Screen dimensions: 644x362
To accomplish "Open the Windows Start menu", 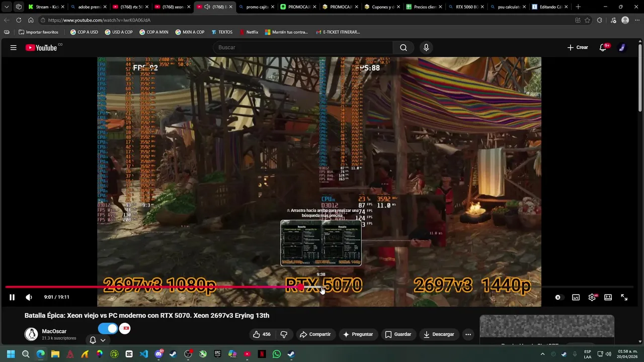I will [x=11, y=354].
